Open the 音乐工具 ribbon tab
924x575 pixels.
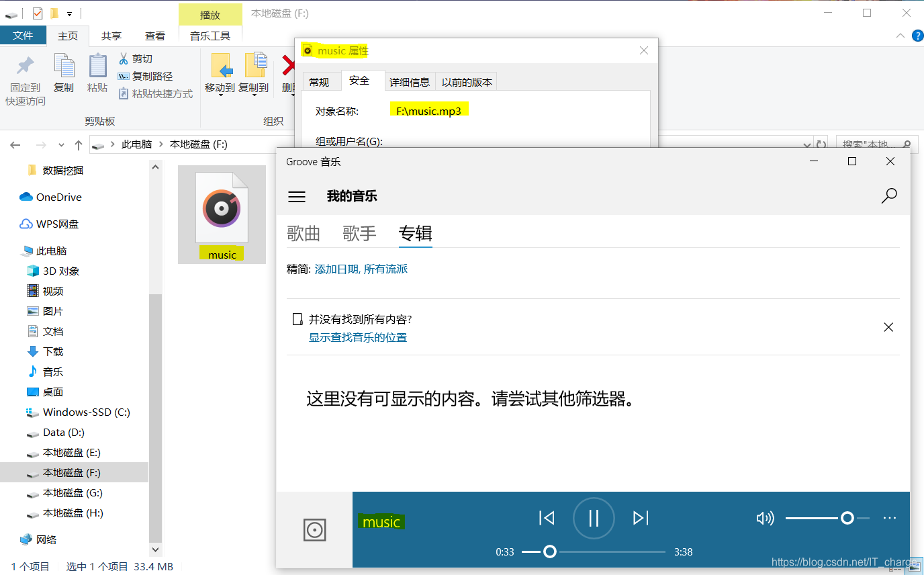(210, 36)
